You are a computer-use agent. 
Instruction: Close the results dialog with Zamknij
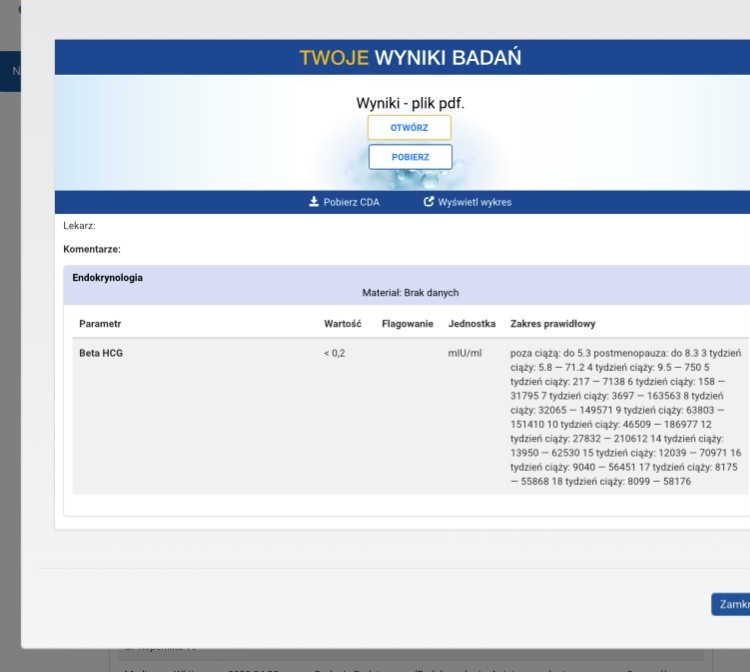point(733,605)
